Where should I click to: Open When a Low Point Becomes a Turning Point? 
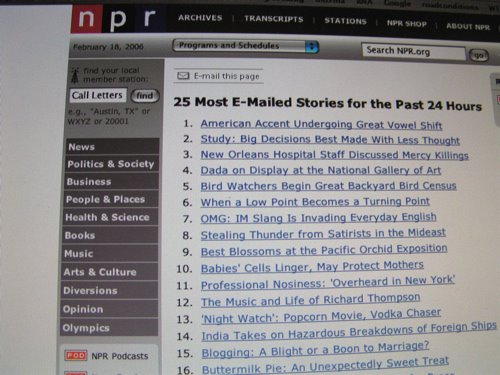click(315, 202)
